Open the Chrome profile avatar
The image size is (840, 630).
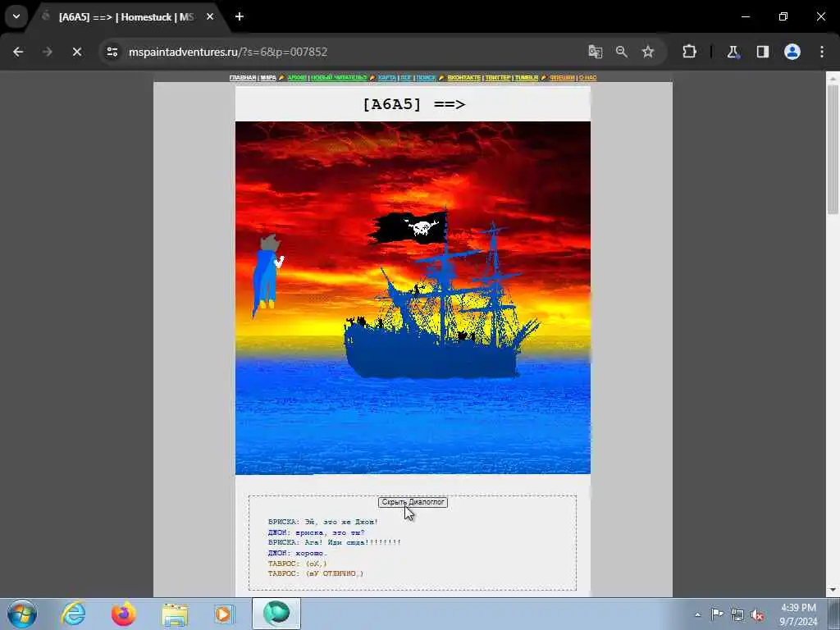[x=792, y=52]
